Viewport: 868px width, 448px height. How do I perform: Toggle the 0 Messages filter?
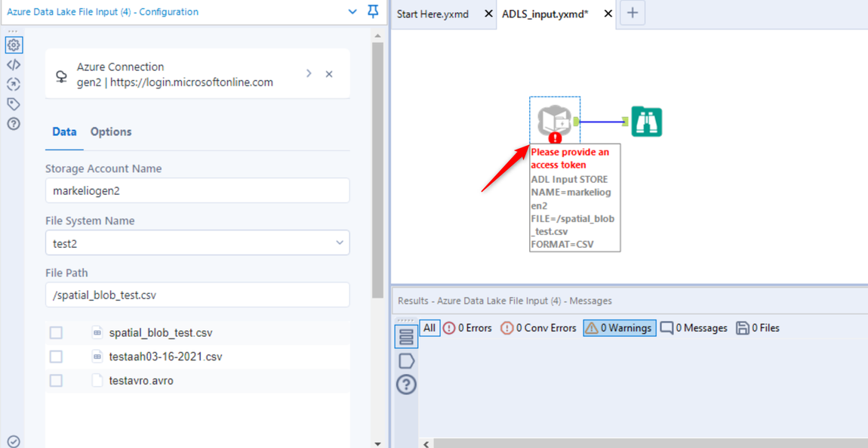694,328
